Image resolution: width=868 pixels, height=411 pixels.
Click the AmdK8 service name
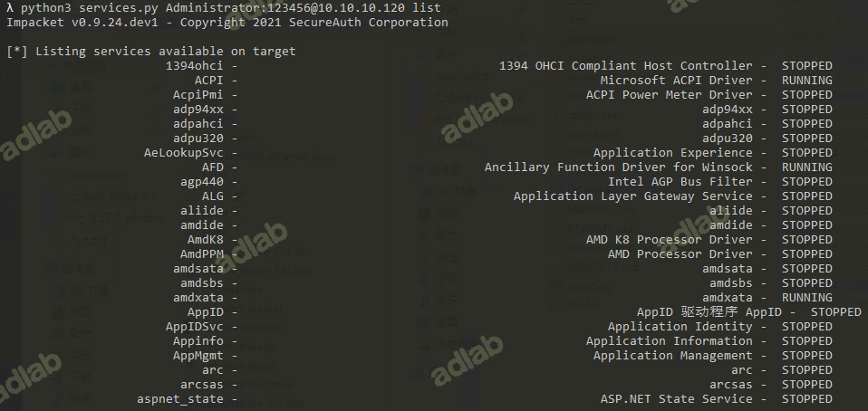(205, 239)
